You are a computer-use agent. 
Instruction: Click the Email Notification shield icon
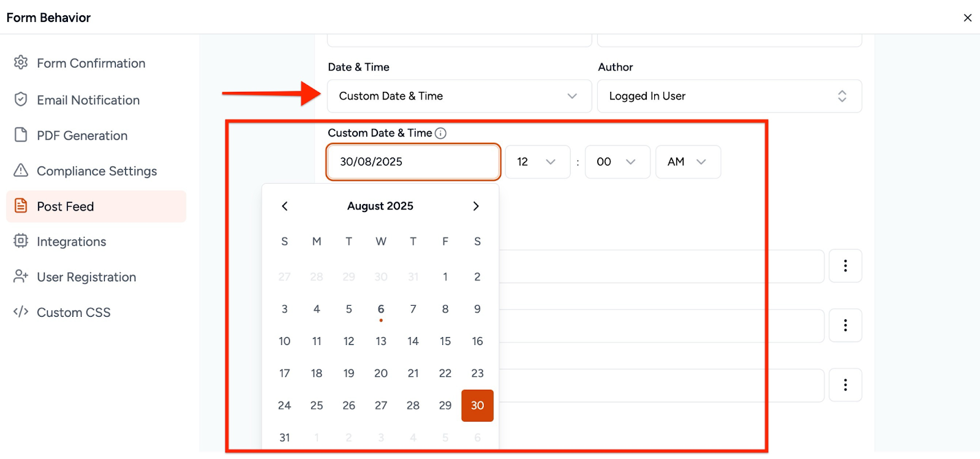pyautogui.click(x=21, y=99)
